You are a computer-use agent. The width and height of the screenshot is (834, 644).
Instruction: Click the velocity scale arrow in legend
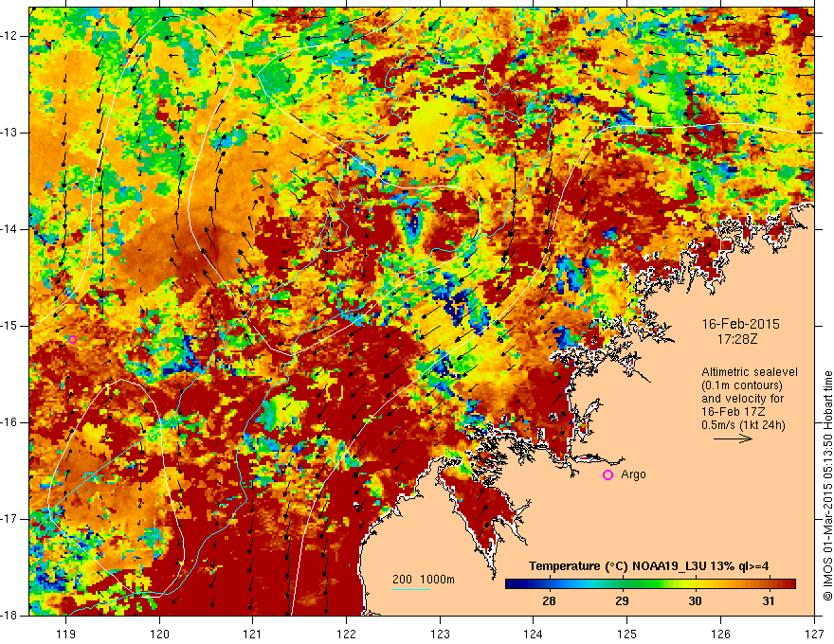(x=733, y=438)
